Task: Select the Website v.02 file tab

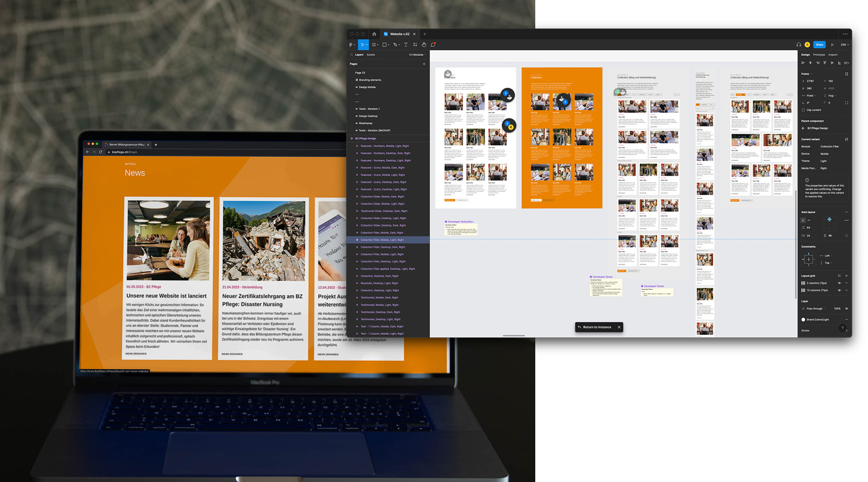Action: (x=399, y=34)
